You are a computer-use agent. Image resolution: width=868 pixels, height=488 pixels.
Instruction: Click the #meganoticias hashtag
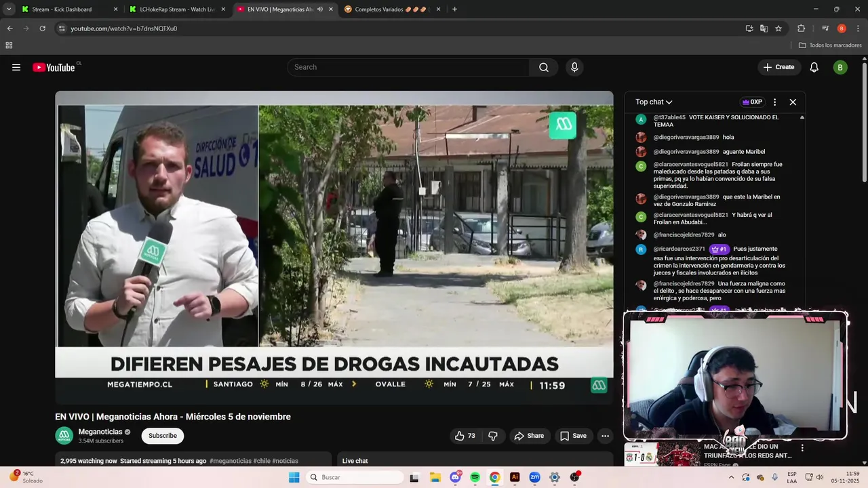pyautogui.click(x=231, y=461)
